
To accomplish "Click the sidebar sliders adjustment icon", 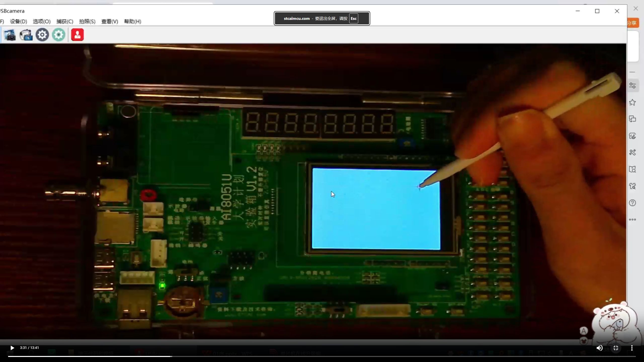I will coord(632,85).
